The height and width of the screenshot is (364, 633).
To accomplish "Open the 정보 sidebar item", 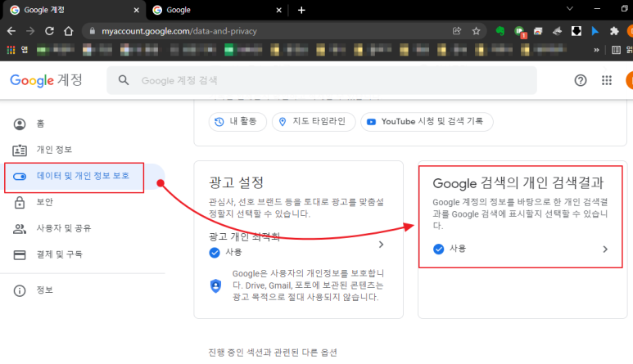I will (83, 290).
